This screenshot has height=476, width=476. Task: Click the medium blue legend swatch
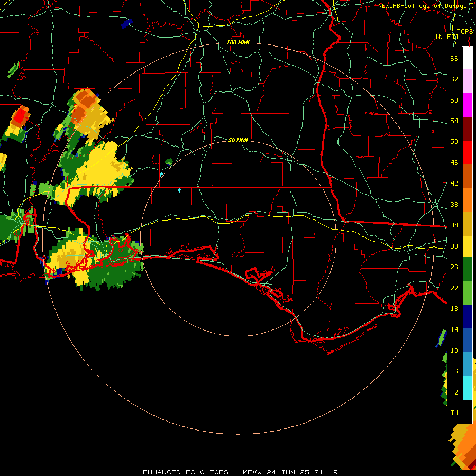pos(467,340)
